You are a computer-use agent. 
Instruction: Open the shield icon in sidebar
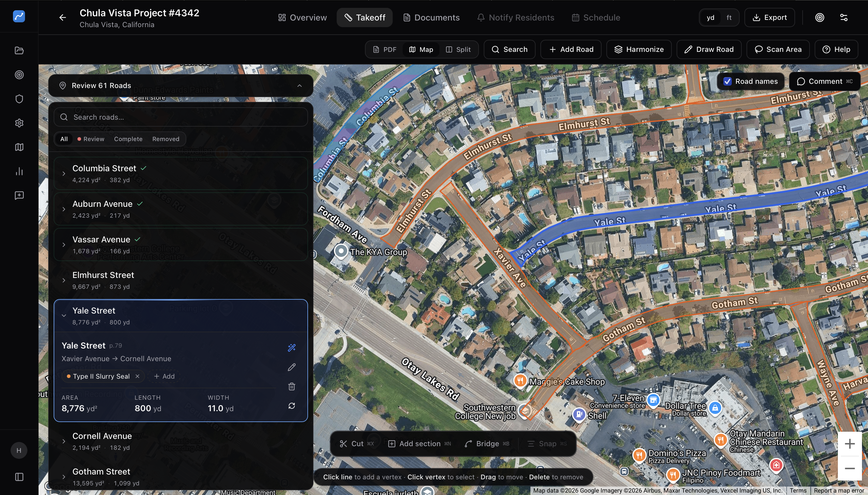tap(19, 99)
